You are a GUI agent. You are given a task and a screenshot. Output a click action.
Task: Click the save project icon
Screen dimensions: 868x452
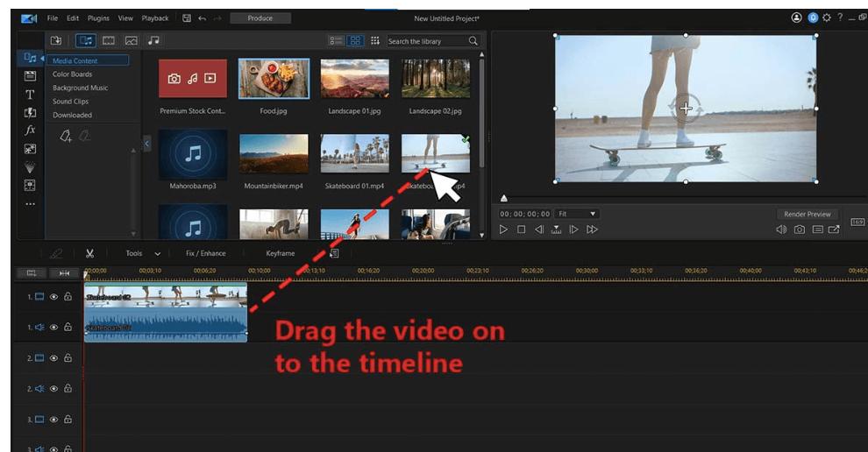pyautogui.click(x=187, y=18)
